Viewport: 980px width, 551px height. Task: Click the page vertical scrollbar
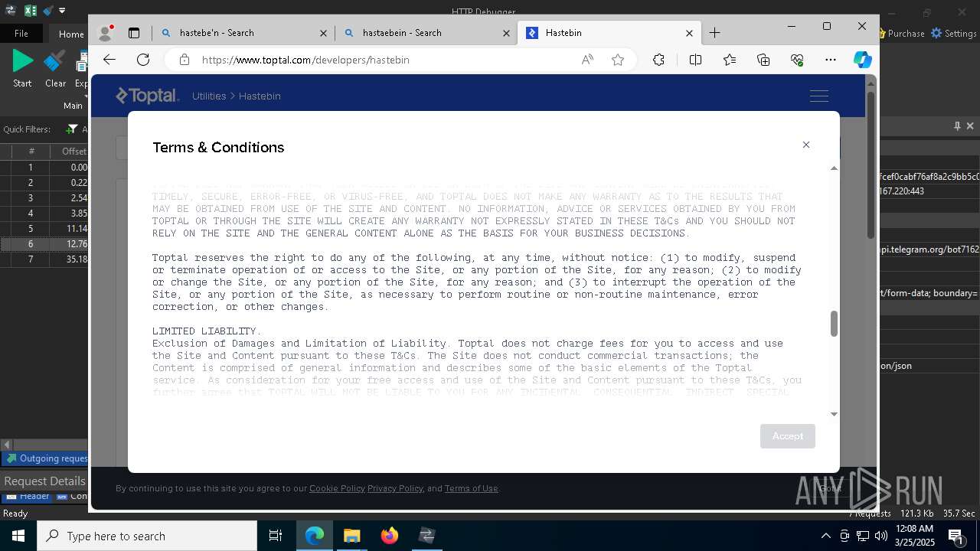point(871,165)
